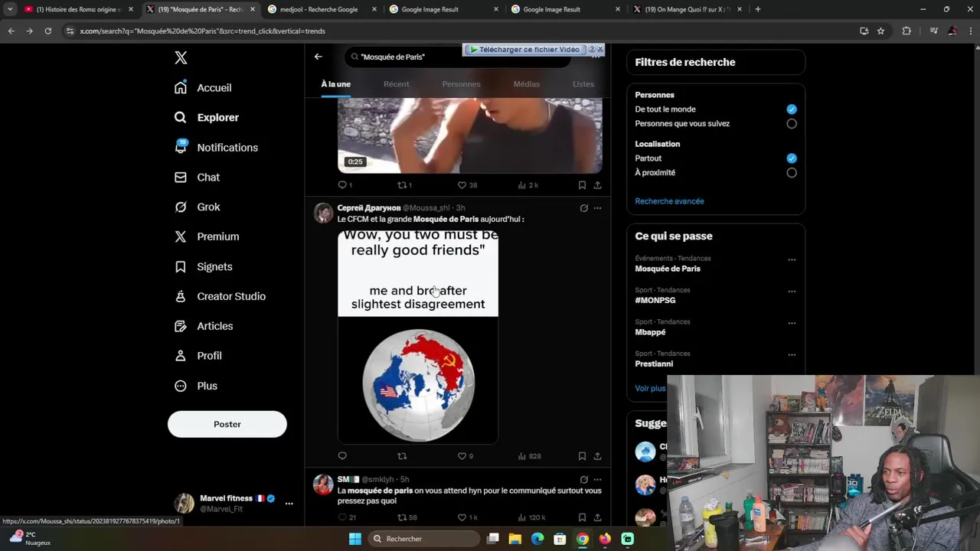980x551 pixels.
Task: Switch to the Listes tab
Action: coord(583,84)
